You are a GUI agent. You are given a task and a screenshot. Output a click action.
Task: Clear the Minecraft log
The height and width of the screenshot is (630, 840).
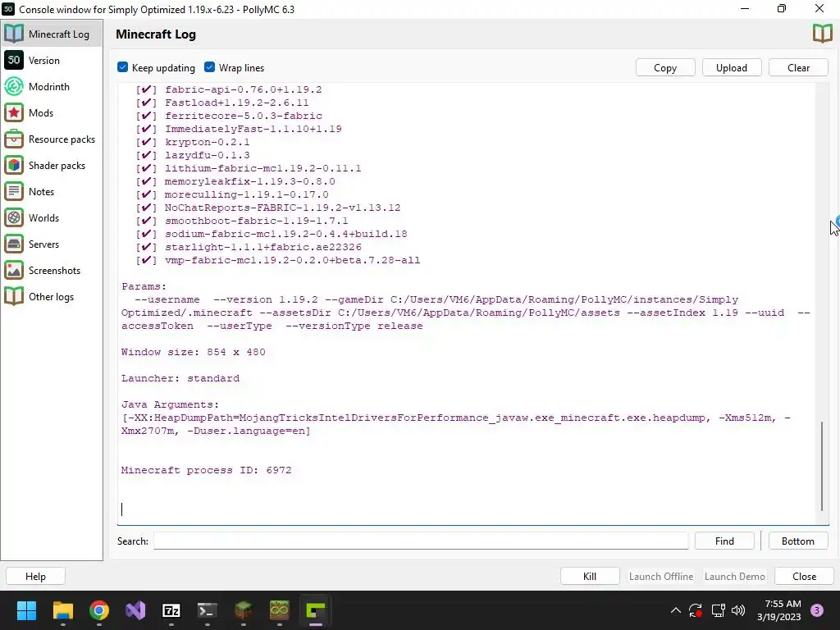tap(798, 67)
